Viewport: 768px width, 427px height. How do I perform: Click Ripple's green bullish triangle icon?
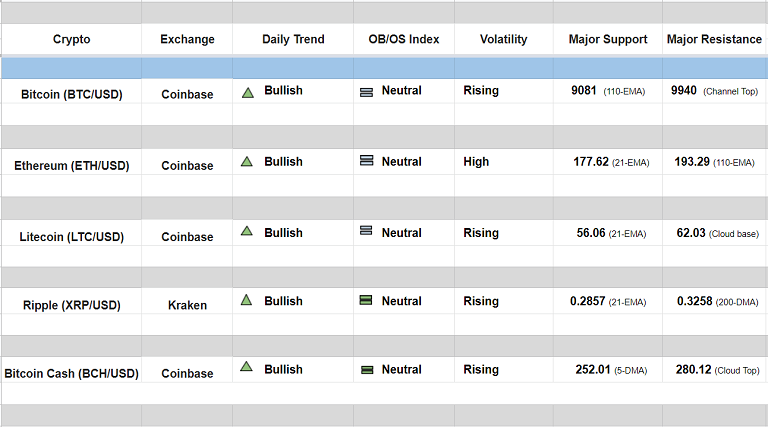tap(248, 300)
